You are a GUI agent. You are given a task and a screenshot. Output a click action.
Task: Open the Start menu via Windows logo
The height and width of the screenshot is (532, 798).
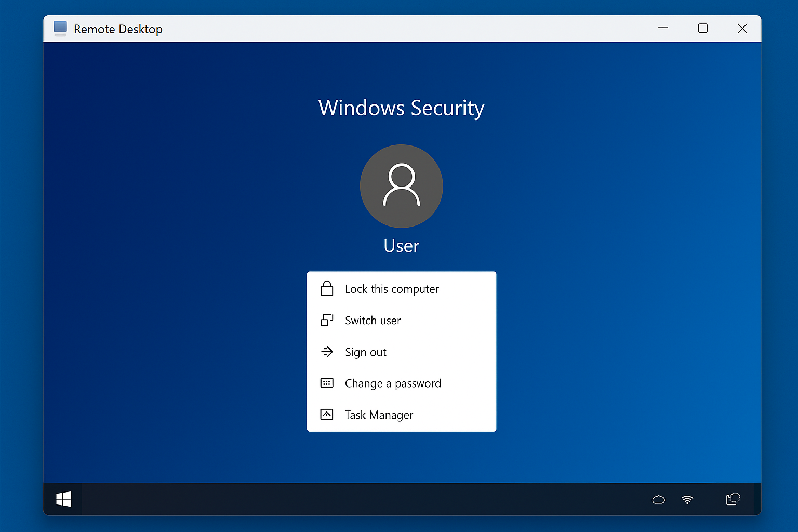click(63, 499)
